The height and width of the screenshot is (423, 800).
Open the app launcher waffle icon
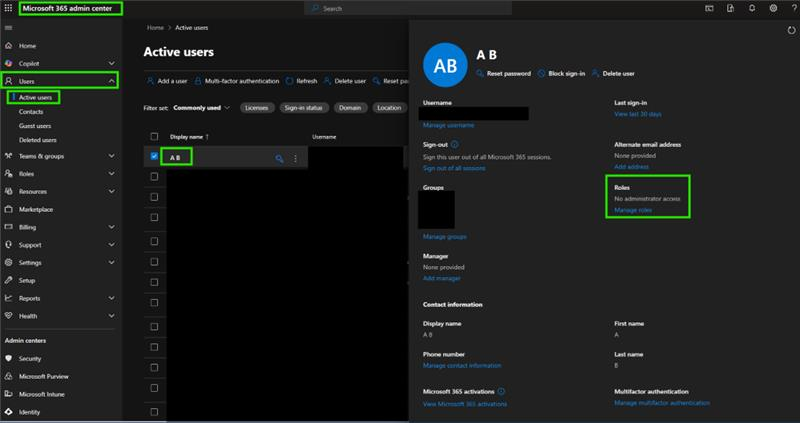coord(8,8)
